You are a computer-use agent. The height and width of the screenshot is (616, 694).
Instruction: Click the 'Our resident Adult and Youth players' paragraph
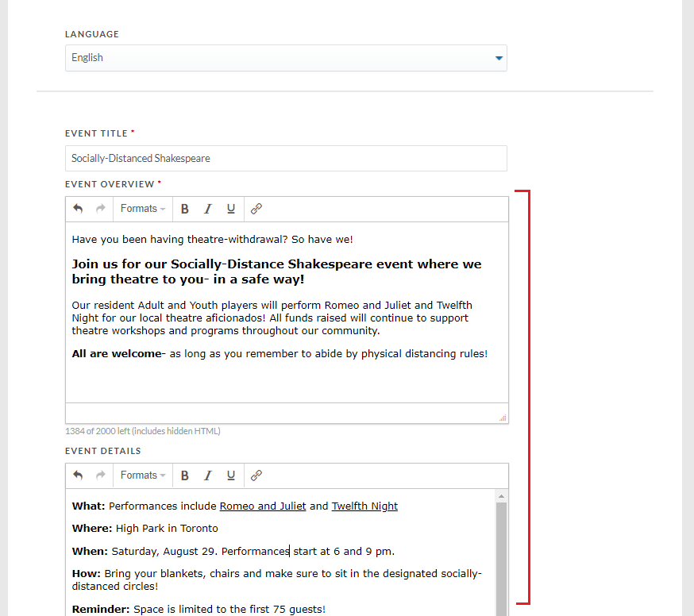point(272,318)
